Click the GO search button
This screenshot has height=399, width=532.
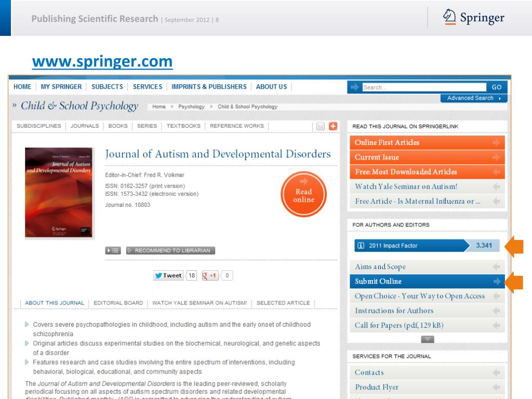pyautogui.click(x=497, y=87)
